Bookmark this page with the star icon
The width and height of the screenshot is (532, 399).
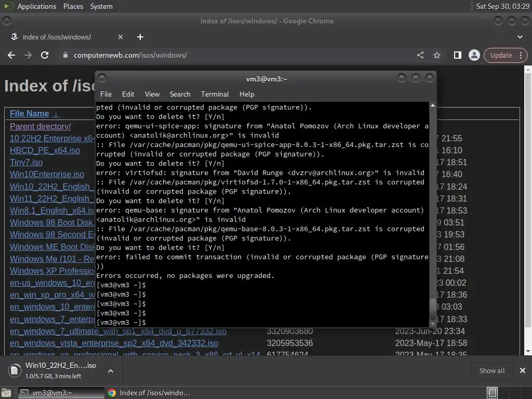coord(436,55)
